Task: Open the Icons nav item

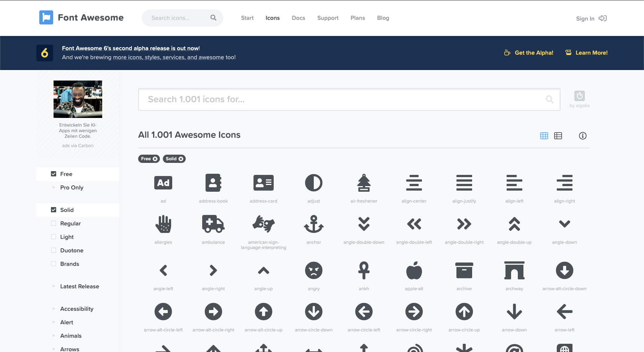Action: click(x=273, y=18)
